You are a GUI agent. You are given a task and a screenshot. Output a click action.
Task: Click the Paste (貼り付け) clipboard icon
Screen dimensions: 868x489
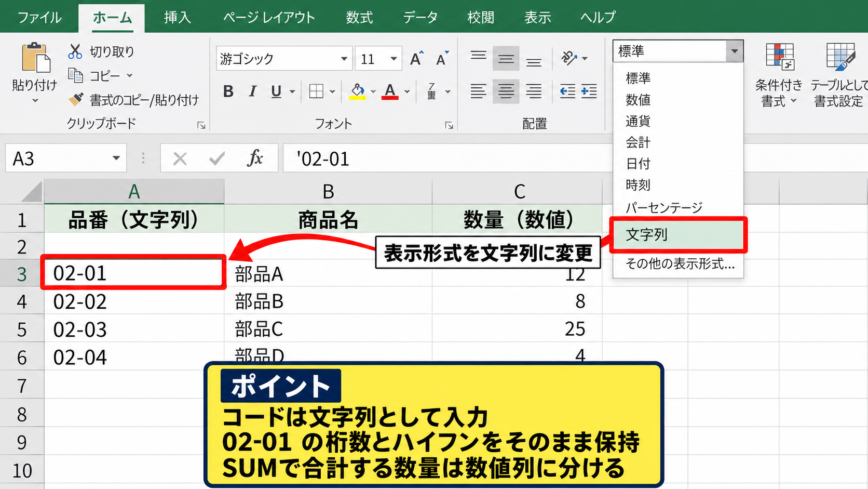(35, 57)
